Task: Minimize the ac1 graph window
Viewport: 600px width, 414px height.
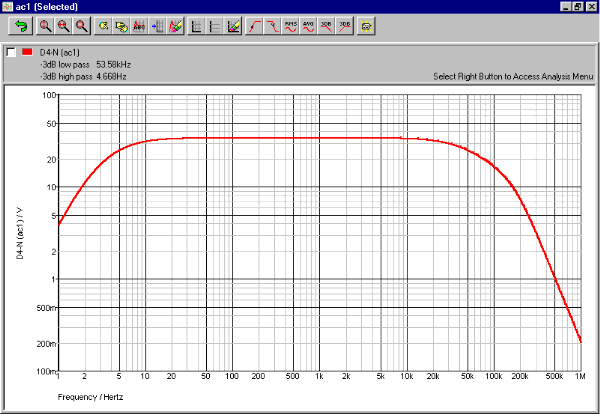Action: click(x=565, y=6)
